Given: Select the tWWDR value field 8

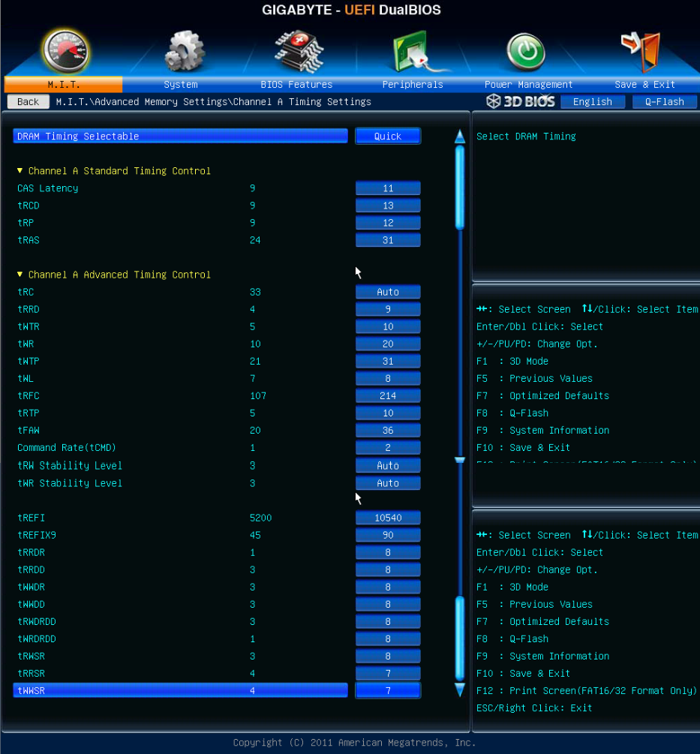Looking at the screenshot, I should click(388, 587).
